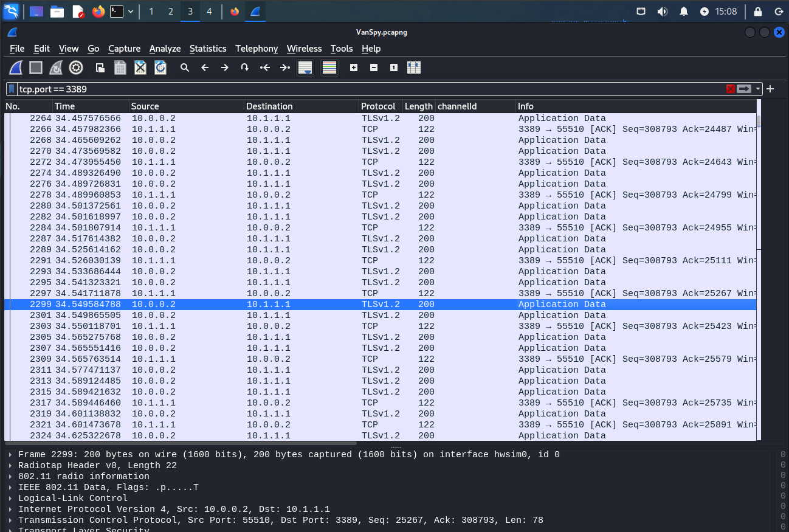Toggle packet list colorization

[x=329, y=67]
